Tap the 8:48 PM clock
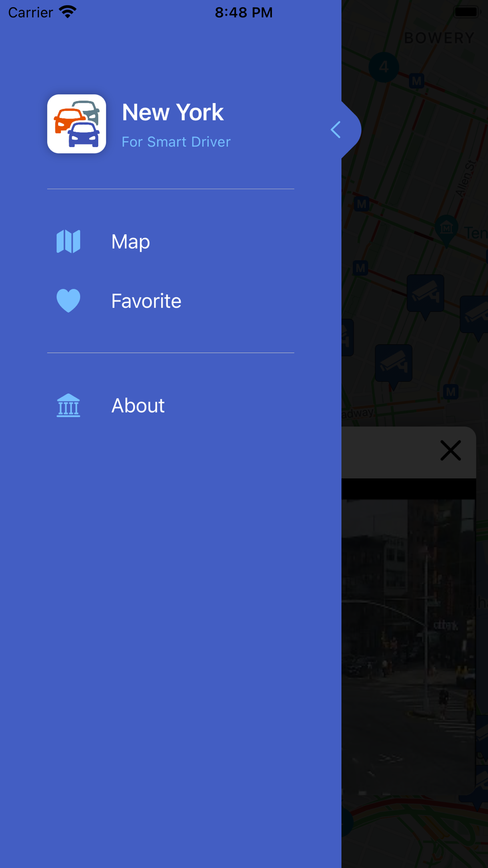Viewport: 488px width, 868px height. point(244,12)
